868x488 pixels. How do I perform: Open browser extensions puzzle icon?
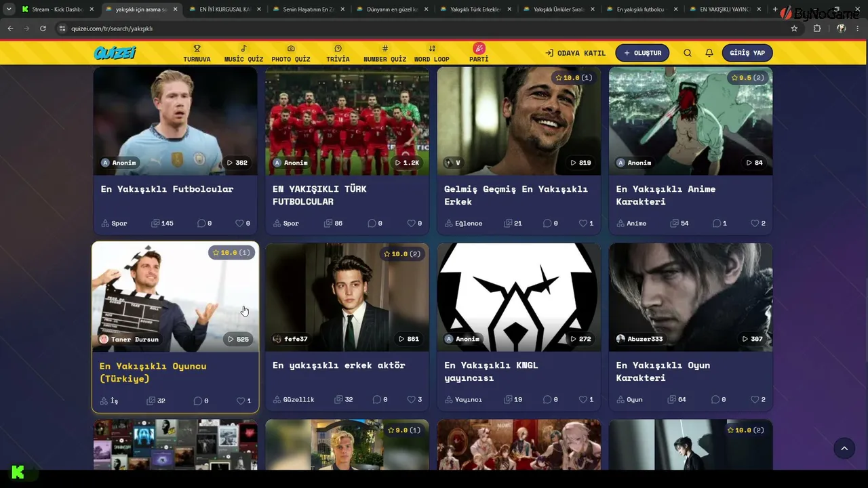[x=817, y=28]
